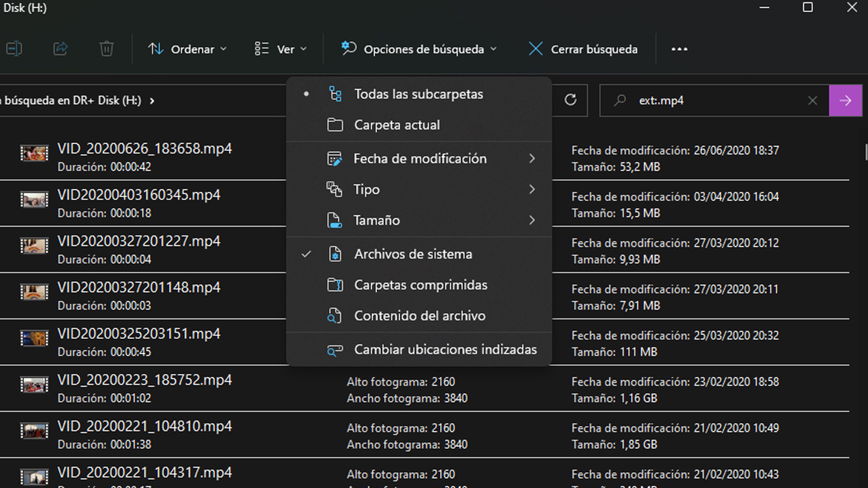The image size is (868, 488).
Task: Click Cambiar ubicaciones indizadas
Action: [x=445, y=350]
